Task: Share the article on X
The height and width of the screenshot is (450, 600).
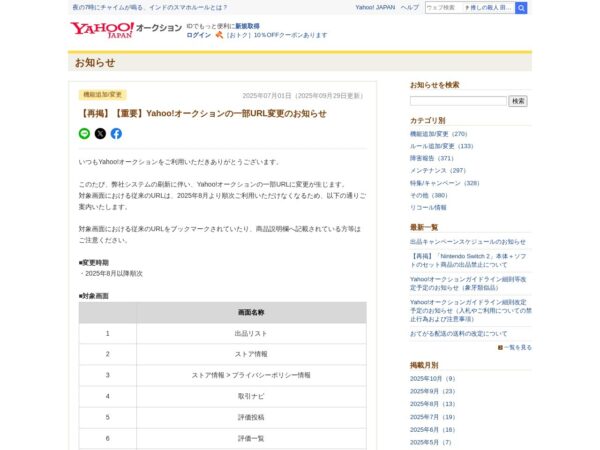Action: coord(100,133)
